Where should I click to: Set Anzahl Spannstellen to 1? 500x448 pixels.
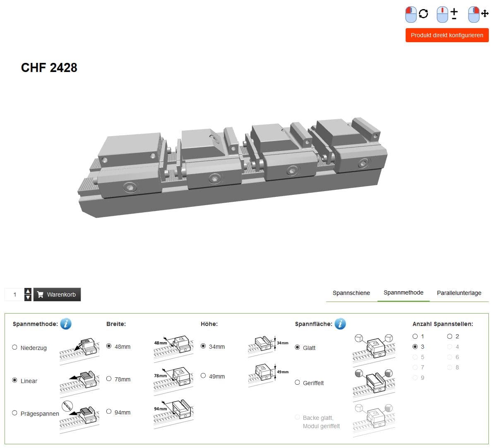pos(415,336)
